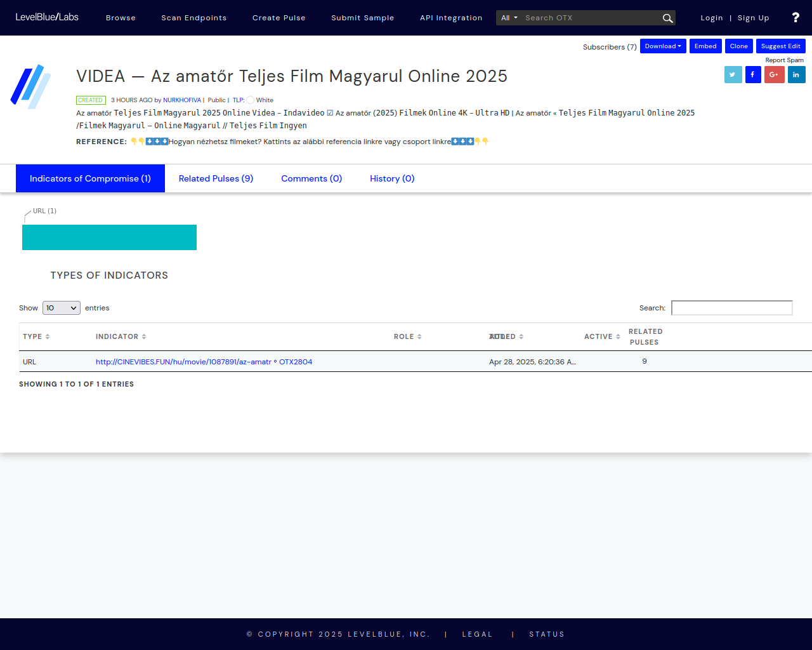Image resolution: width=812 pixels, height=650 pixels.
Task: Share pulse on Google Plus
Action: tap(774, 75)
